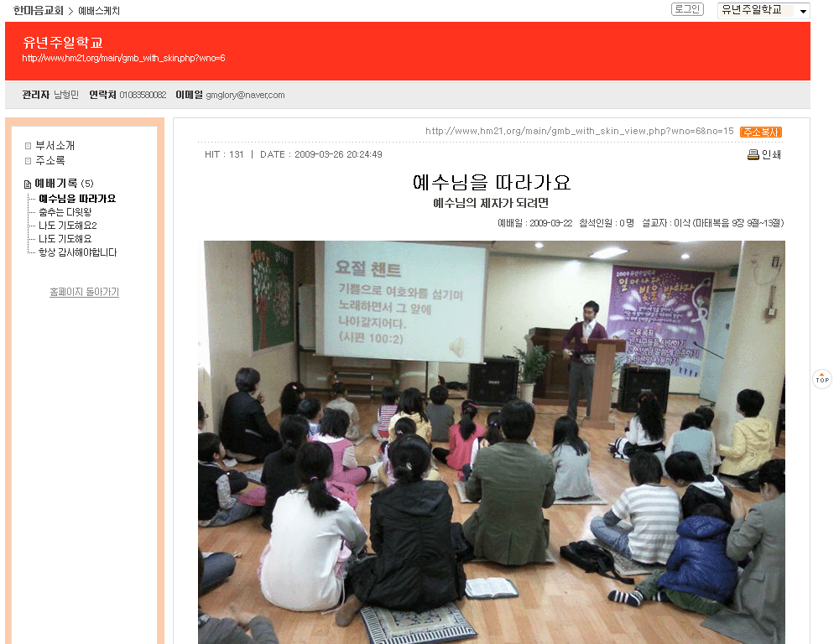This screenshot has height=644, width=839.
Task: Open the 유년주일학교 department dropdown
Action: tap(763, 11)
